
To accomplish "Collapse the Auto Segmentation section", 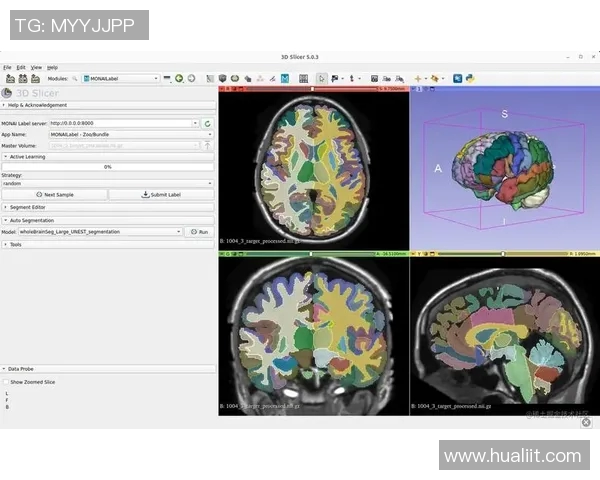I will point(108,220).
